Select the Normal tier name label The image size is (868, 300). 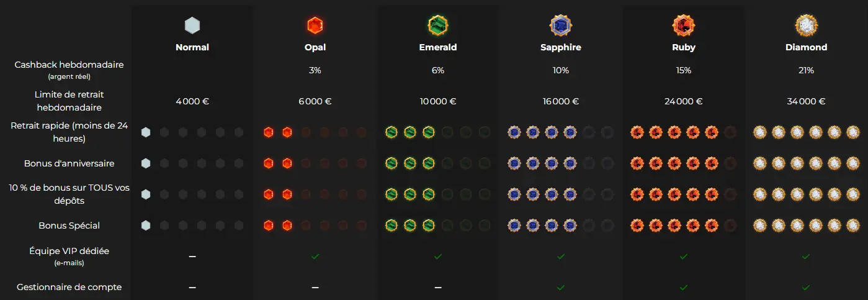click(192, 47)
